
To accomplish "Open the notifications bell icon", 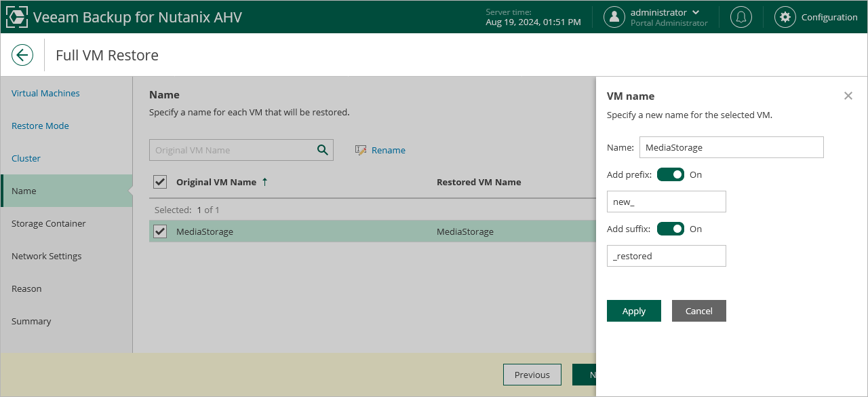I will click(x=741, y=17).
